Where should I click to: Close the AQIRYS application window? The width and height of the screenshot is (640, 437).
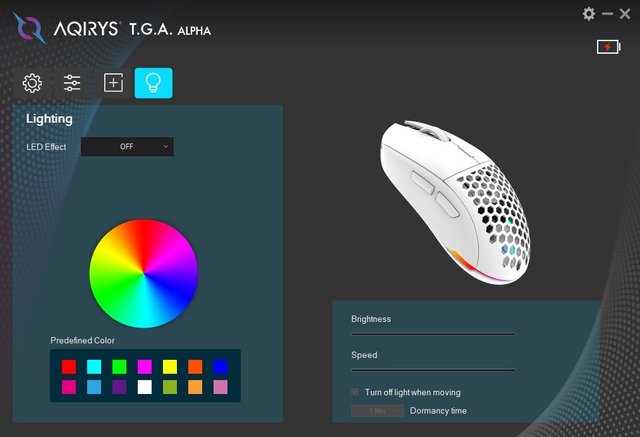click(x=625, y=14)
